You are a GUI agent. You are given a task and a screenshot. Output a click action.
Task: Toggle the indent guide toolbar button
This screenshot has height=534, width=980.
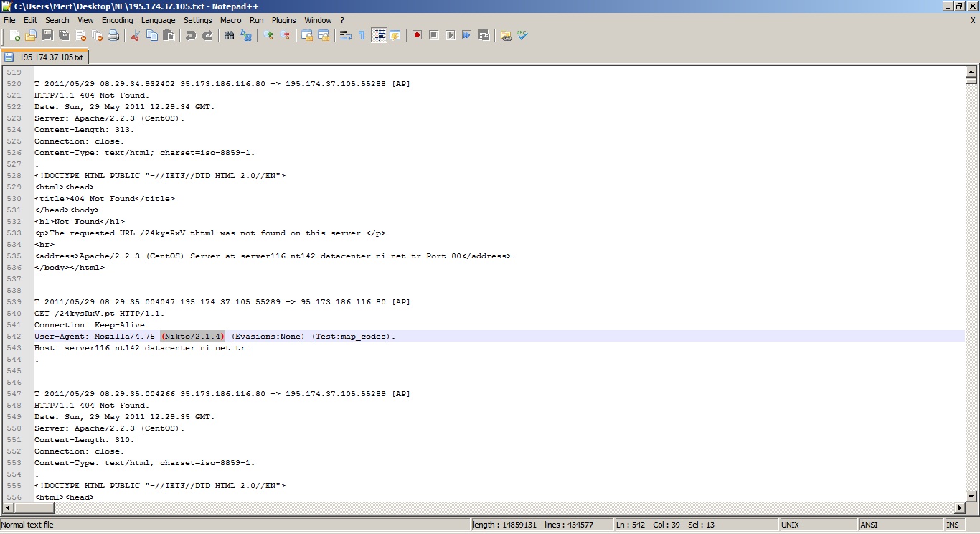click(379, 35)
